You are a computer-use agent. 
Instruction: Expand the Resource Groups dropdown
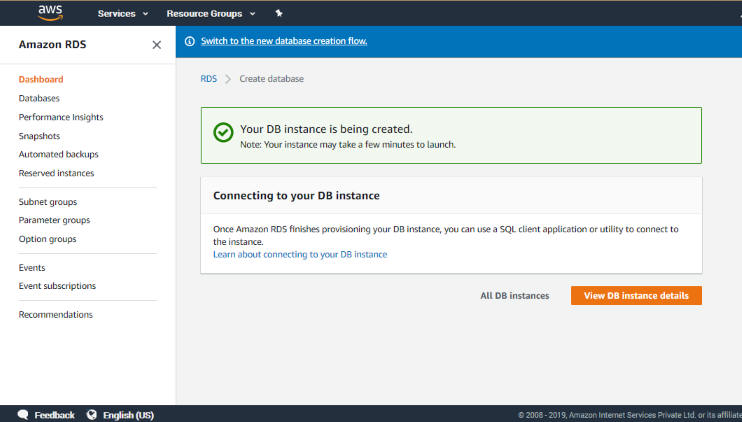coord(210,14)
